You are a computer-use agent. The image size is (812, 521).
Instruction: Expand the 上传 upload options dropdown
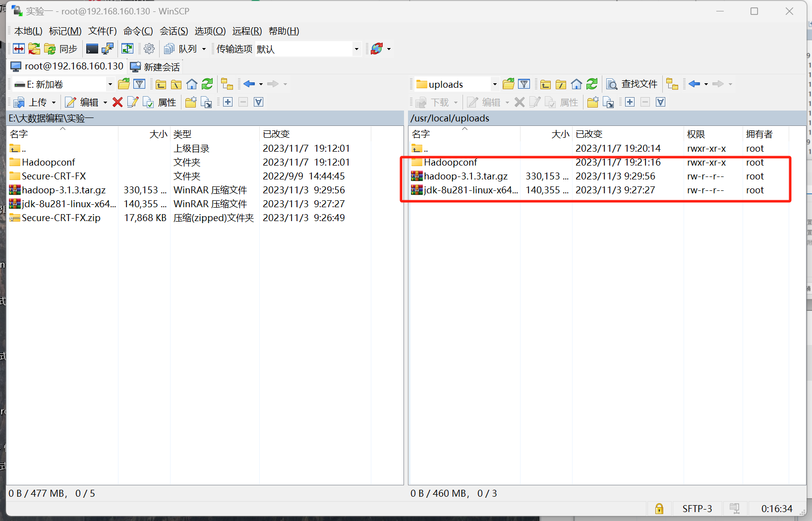click(54, 103)
